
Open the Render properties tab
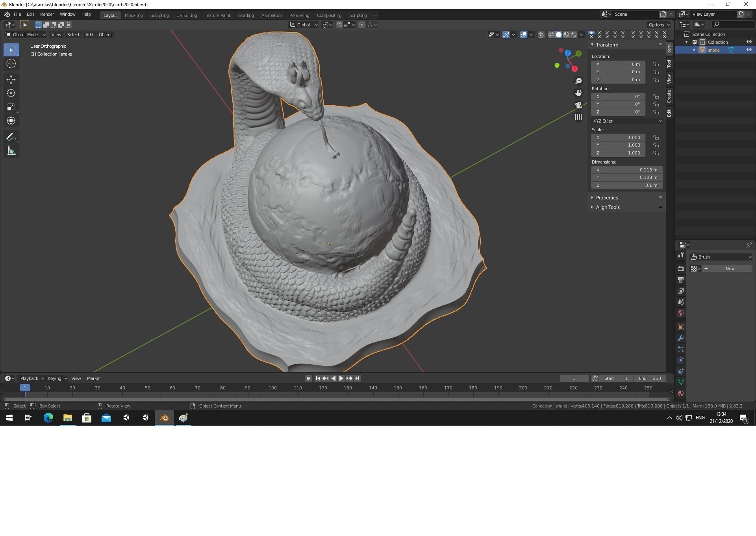pos(681,269)
